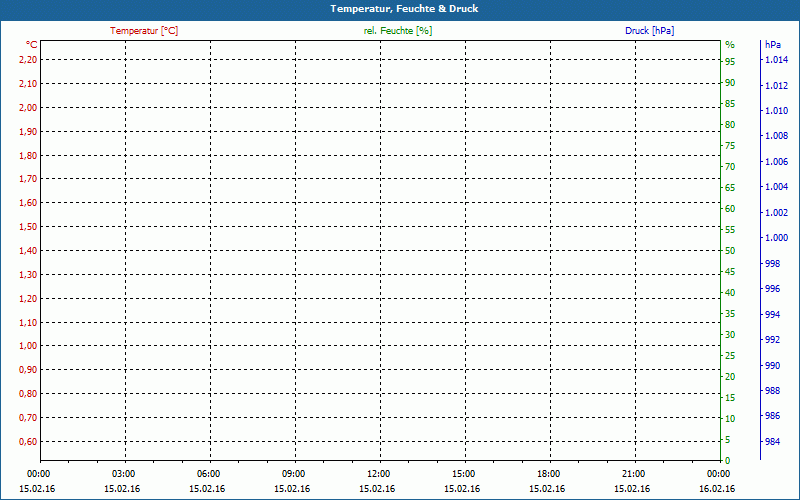The width and height of the screenshot is (800, 500).
Task: Click the "2,00" value on the temperature axis
Action: tap(28, 108)
